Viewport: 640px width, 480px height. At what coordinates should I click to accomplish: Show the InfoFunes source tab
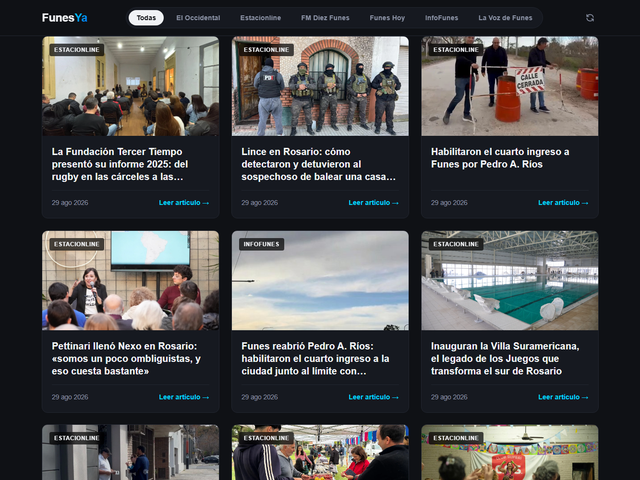point(441,18)
